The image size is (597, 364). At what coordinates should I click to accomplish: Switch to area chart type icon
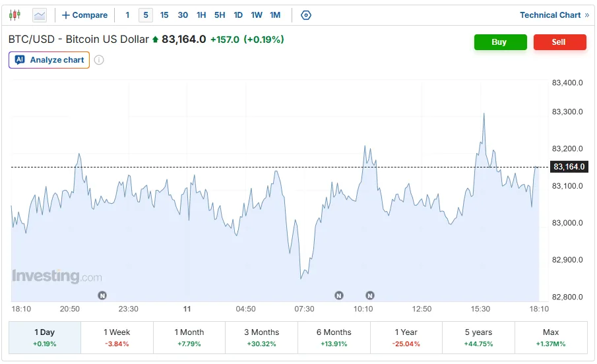tap(40, 15)
